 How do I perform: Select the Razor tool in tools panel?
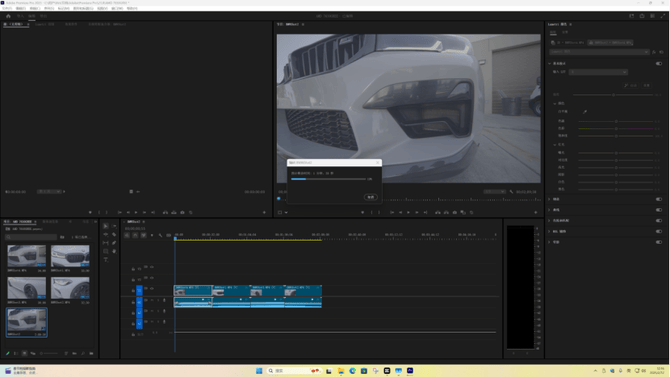click(114, 235)
